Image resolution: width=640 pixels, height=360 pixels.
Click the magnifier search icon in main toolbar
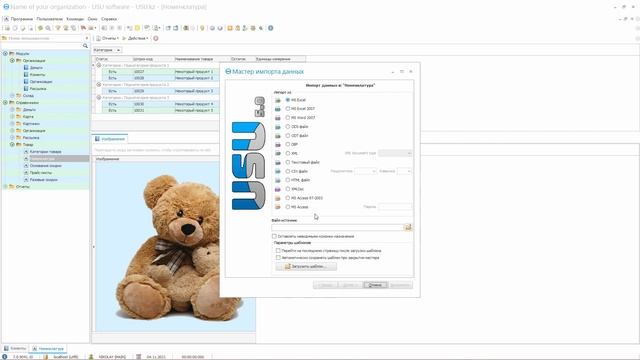tap(48, 28)
